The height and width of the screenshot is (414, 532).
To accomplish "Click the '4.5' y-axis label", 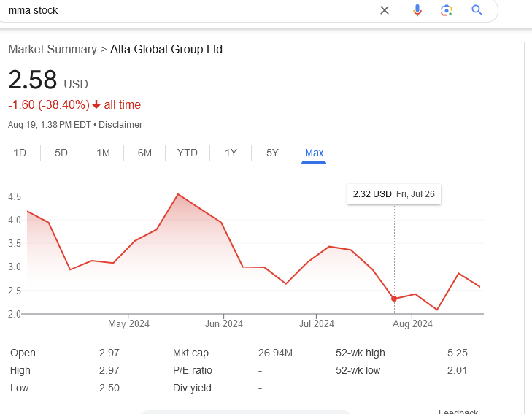I will pos(15,197).
